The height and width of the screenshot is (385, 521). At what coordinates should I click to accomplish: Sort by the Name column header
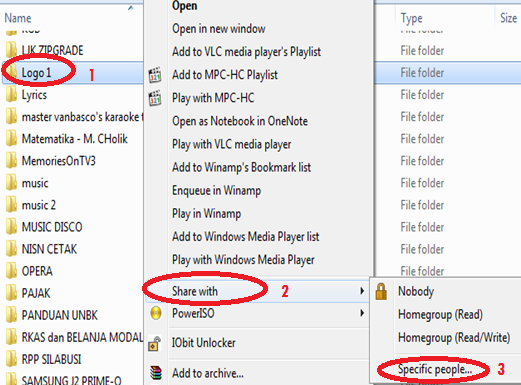[18, 18]
